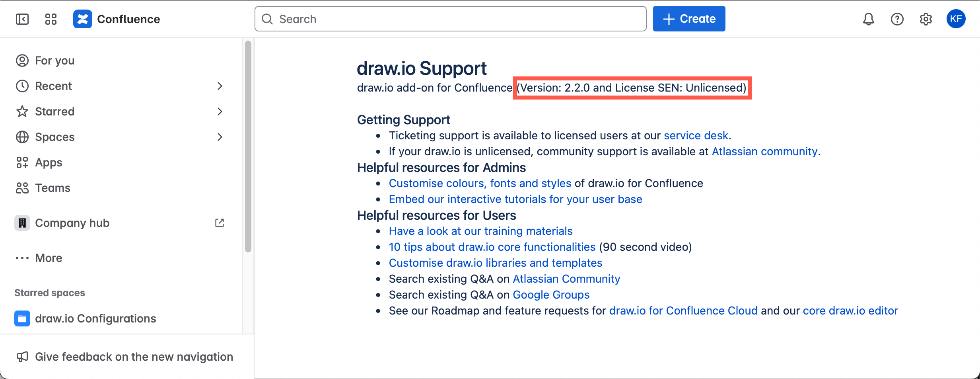This screenshot has height=379, width=980.
Task: Expand the Recent section chevron
Action: pyautogui.click(x=220, y=86)
